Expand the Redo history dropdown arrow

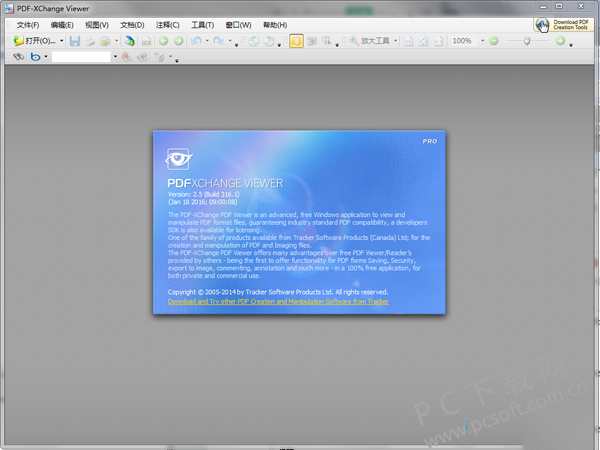tap(230, 41)
